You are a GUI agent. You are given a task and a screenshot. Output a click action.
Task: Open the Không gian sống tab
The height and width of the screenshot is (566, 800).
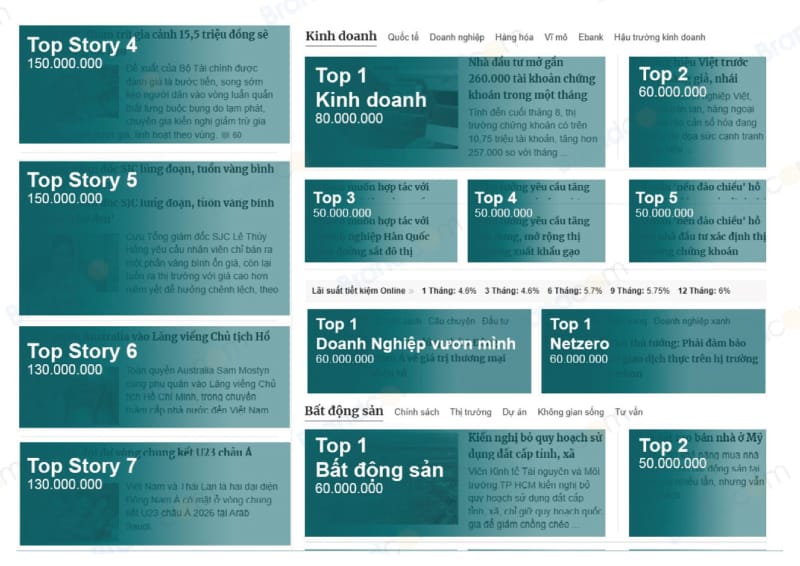click(x=570, y=412)
